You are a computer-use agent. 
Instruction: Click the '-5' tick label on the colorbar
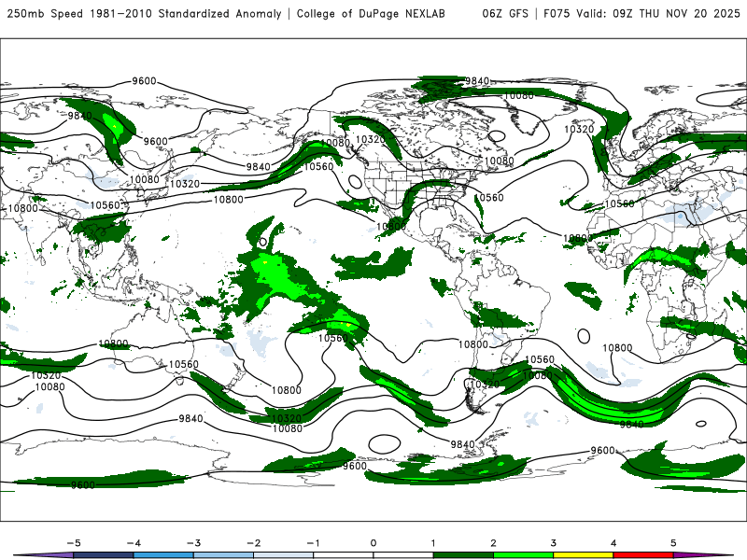[x=74, y=543]
